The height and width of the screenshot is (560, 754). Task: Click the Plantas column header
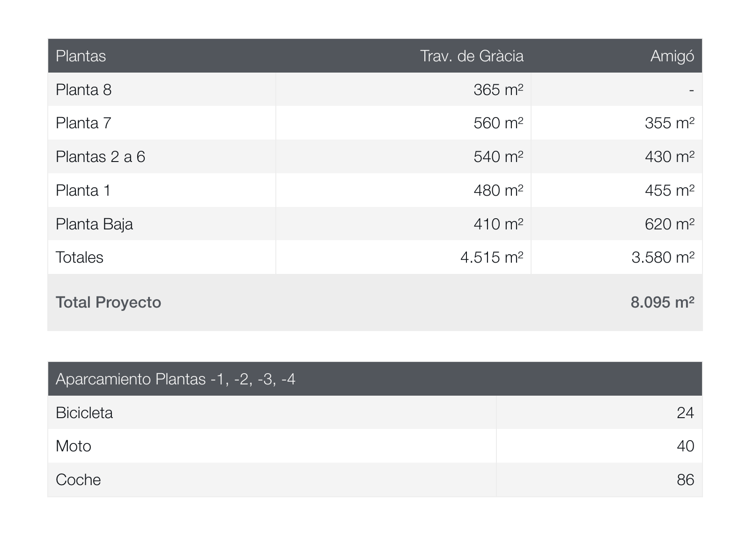coord(81,56)
